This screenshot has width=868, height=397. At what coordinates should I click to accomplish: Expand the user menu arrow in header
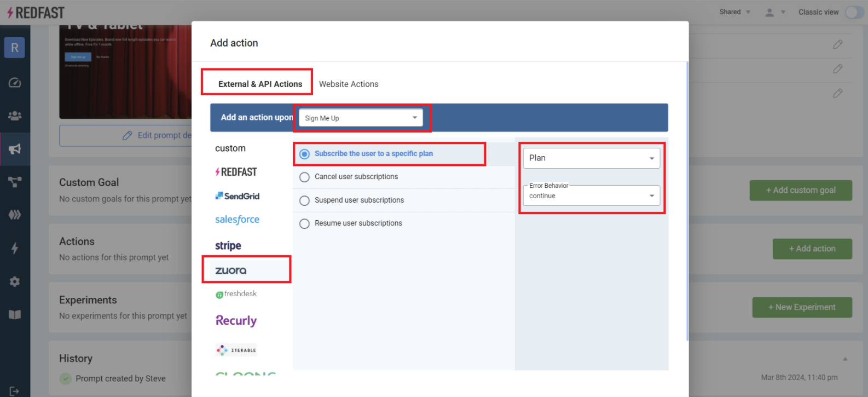pos(783,12)
